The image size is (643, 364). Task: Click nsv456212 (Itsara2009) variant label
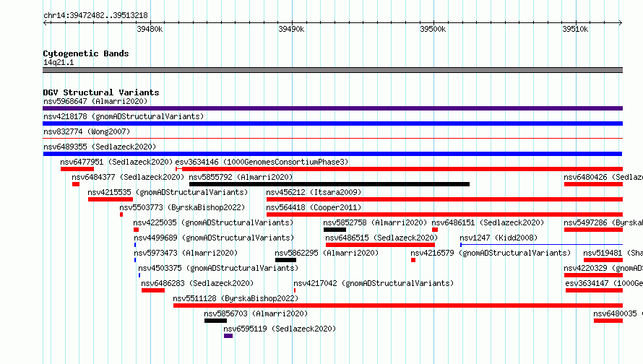314,192
